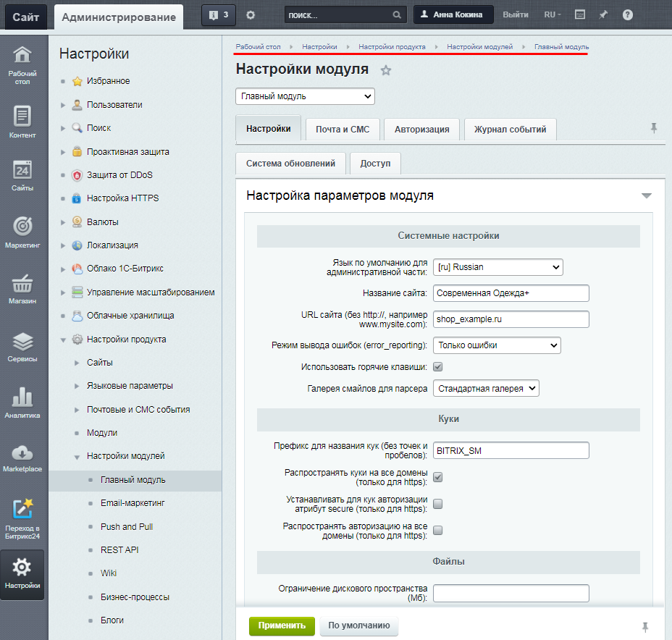Open Рабочий стол breadcrumb link
This screenshot has height=640, width=672.
258,47
